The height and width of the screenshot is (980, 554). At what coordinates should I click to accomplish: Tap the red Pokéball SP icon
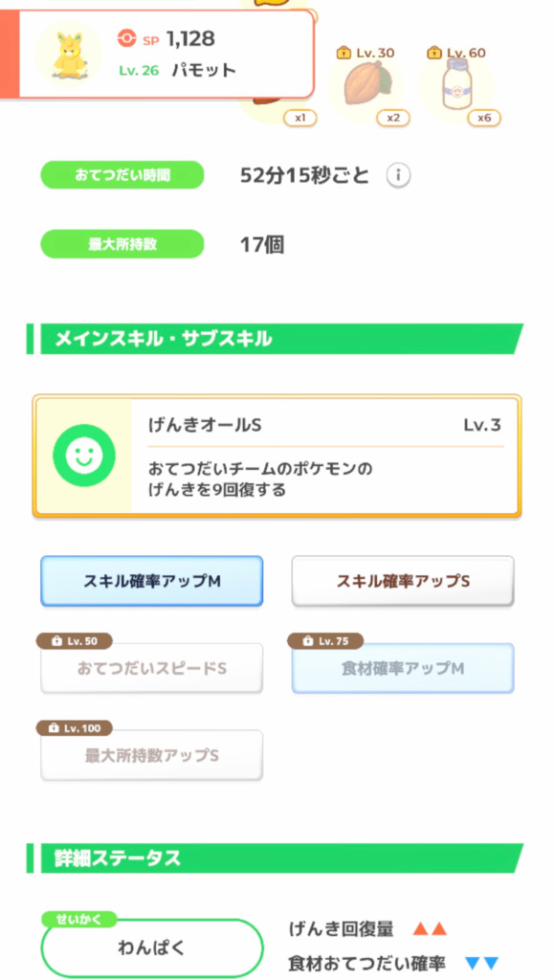point(127,38)
